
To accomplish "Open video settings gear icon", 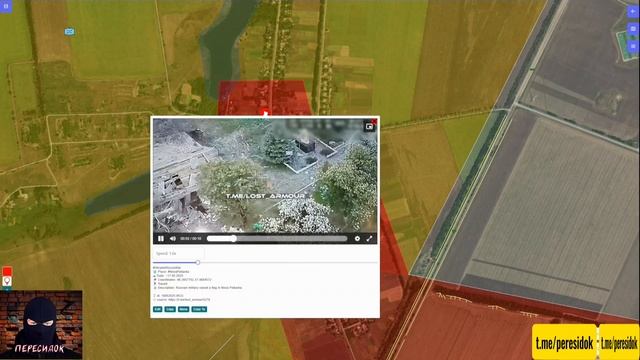I will click(357, 238).
